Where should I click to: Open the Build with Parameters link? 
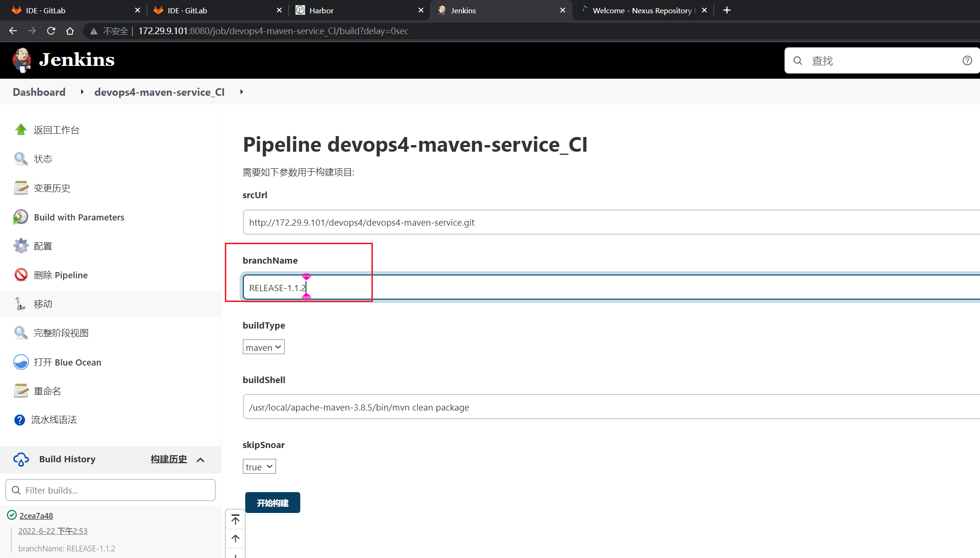79,217
